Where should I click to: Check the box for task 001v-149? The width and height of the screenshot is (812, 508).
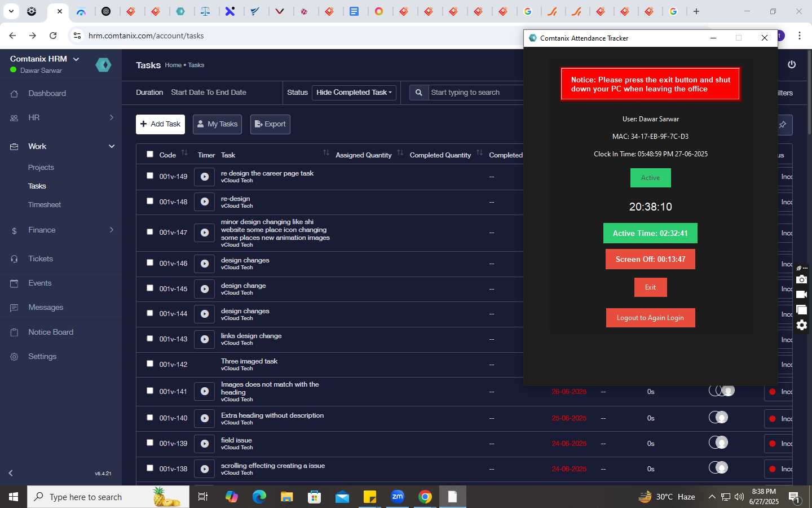point(149,176)
